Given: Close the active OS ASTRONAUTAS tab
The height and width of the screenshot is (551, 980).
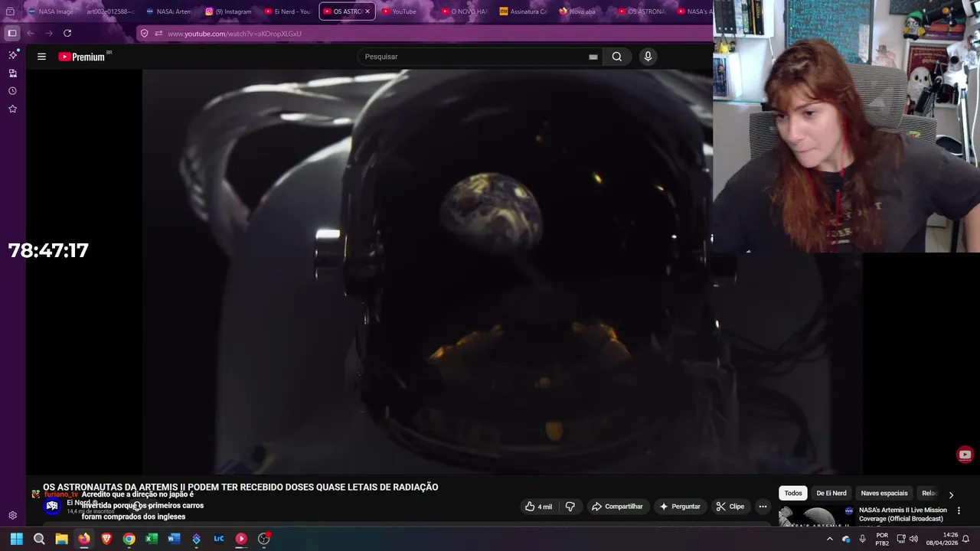Looking at the screenshot, I should click(367, 11).
